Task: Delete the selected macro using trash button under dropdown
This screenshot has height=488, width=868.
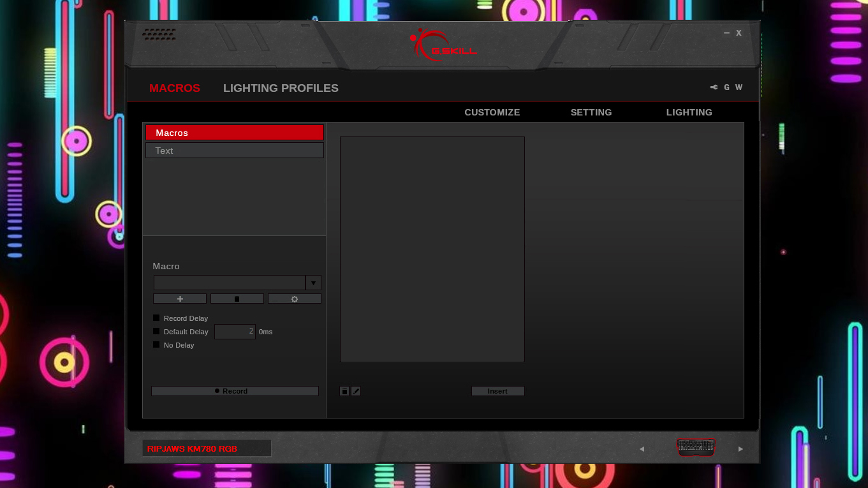Action: 237,299
